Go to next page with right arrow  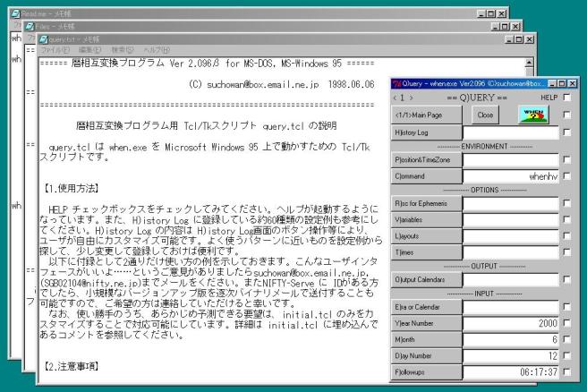coord(411,98)
